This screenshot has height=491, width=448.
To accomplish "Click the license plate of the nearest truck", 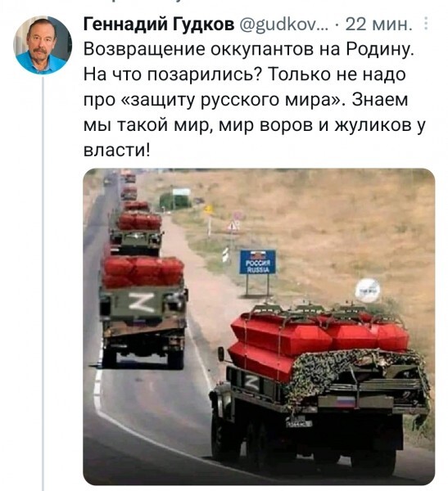I will pos(299,424).
